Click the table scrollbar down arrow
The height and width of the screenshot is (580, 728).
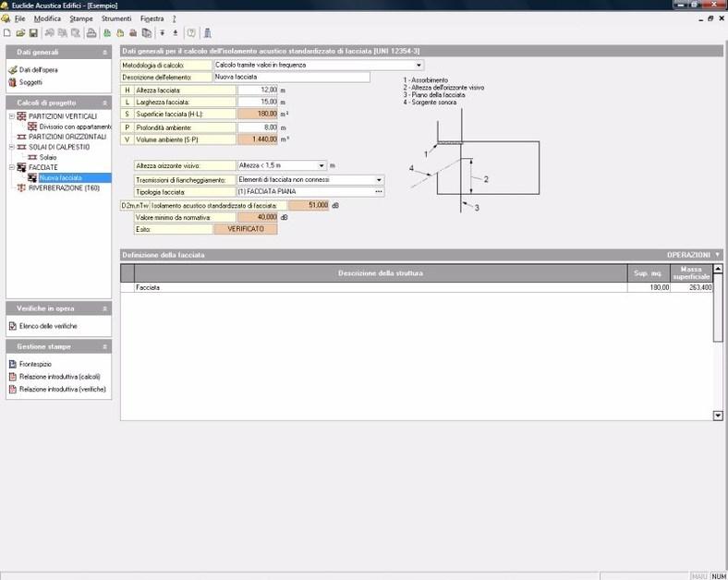click(718, 416)
